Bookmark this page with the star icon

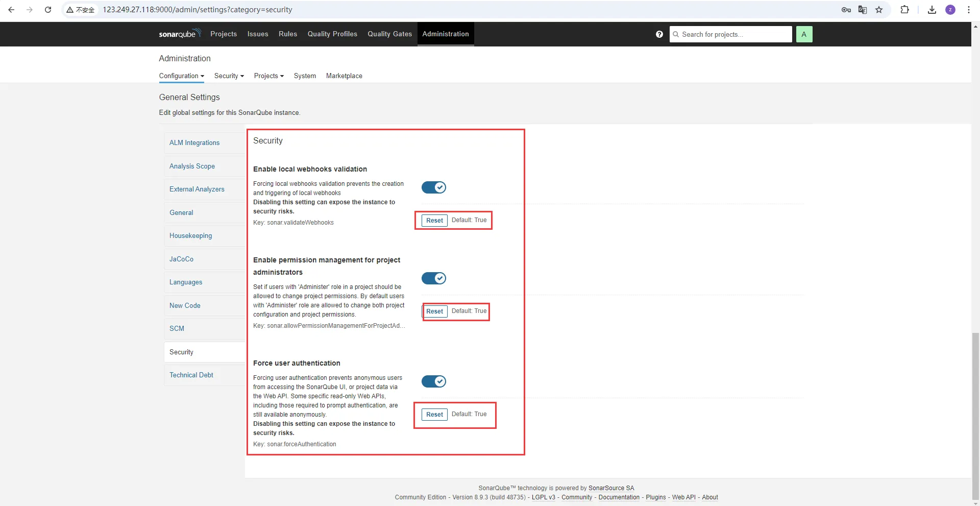(x=879, y=10)
